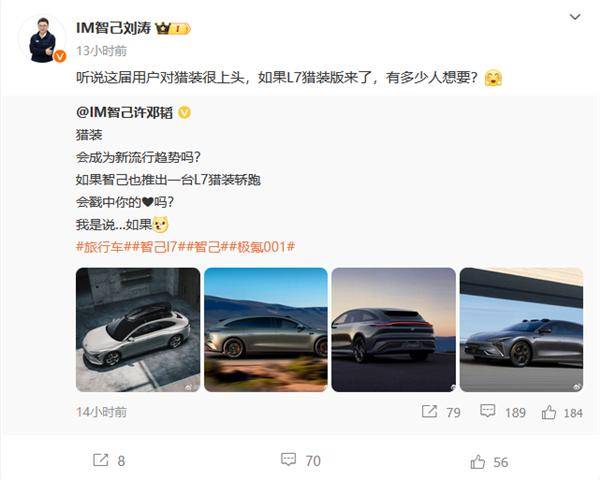View the rear-view car photo at dusk
The image size is (600, 480).
pyautogui.click(x=394, y=330)
